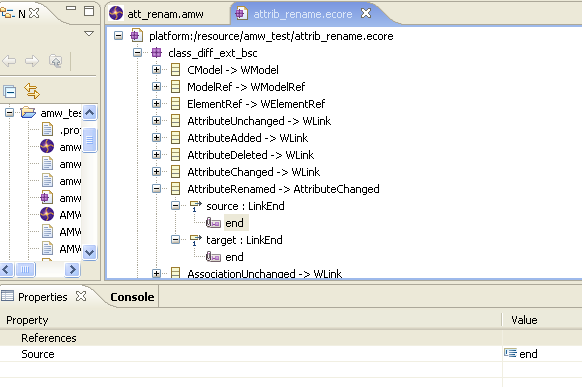Click the end value of Source property

528,354
